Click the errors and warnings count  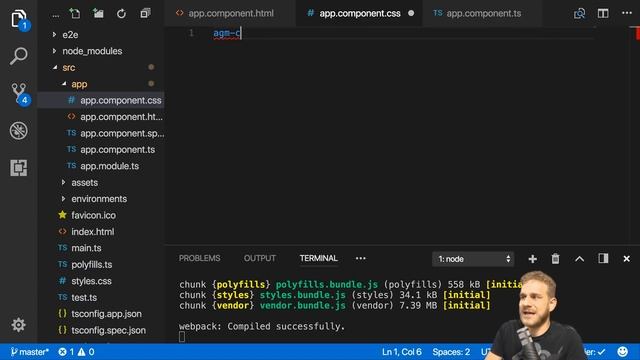coord(76,352)
